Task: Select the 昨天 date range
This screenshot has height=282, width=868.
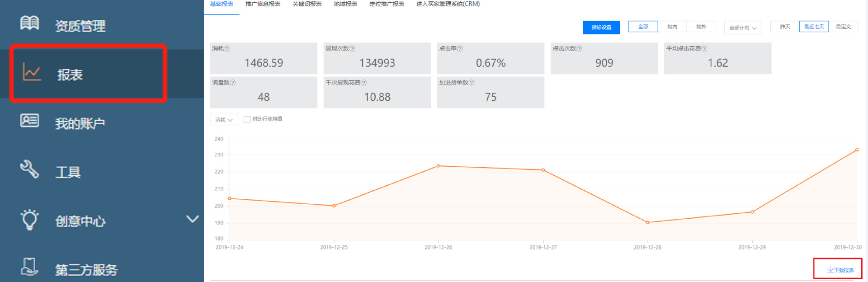Action: click(x=785, y=27)
